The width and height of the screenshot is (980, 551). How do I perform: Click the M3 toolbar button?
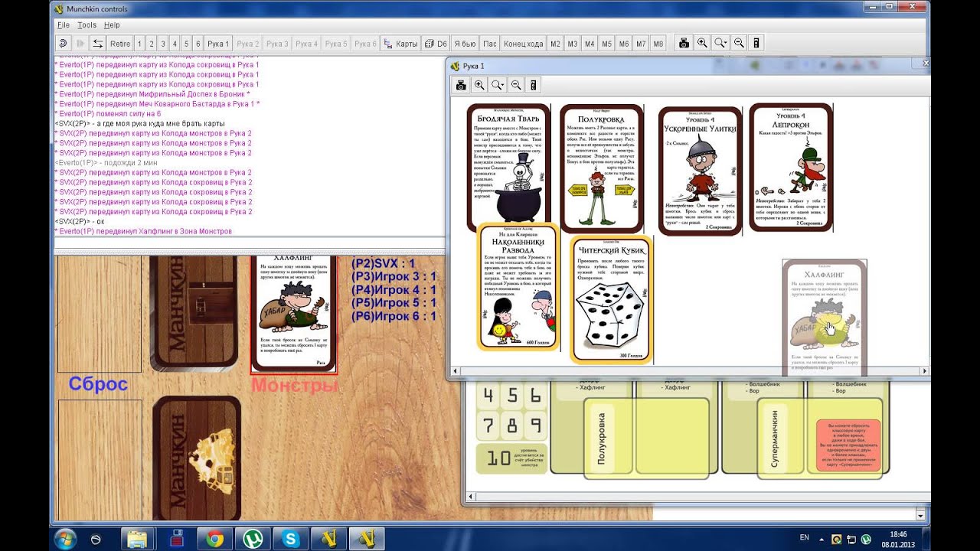(x=573, y=44)
